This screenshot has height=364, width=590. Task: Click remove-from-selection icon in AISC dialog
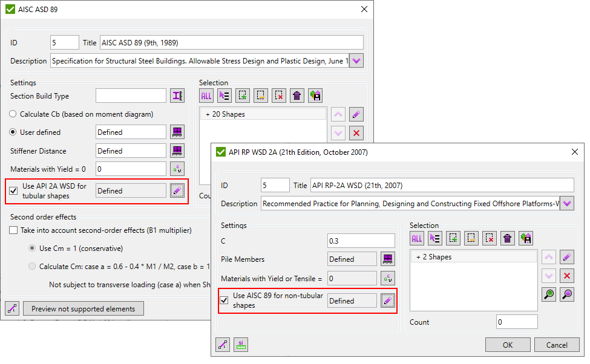point(260,96)
